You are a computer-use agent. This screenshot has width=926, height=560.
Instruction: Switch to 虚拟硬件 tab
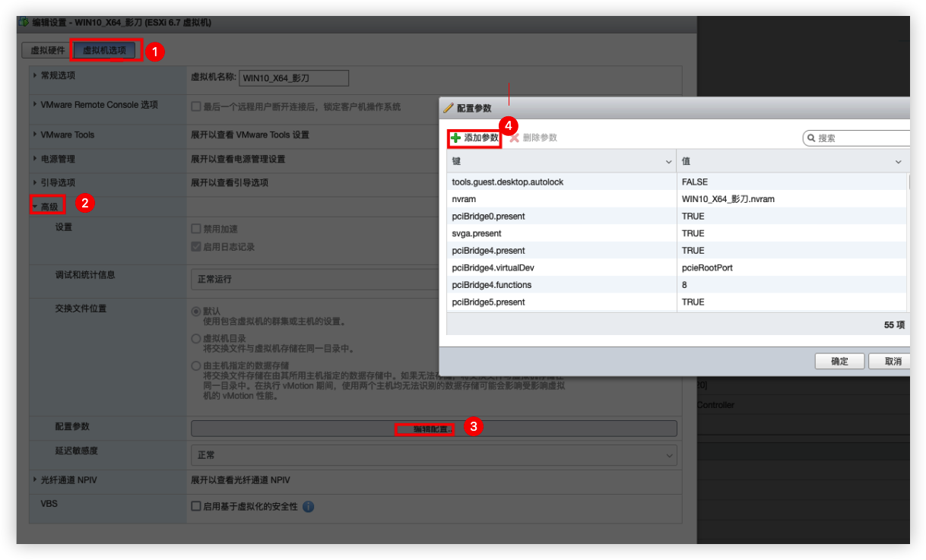coord(47,51)
